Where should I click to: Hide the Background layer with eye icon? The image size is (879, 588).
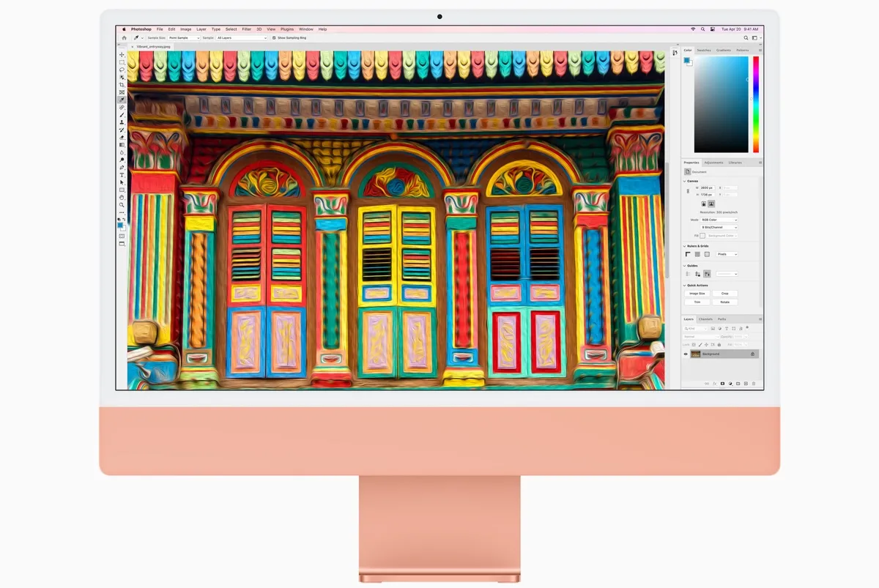pyautogui.click(x=686, y=354)
